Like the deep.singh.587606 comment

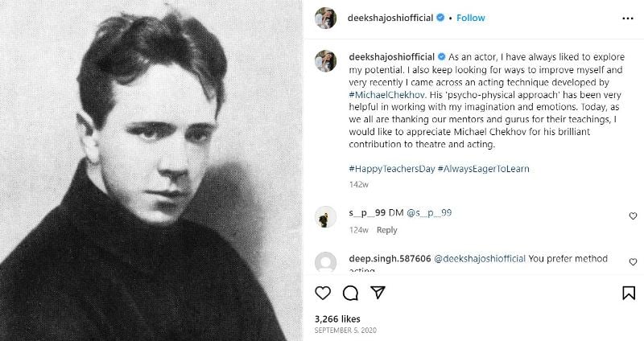coord(633,263)
